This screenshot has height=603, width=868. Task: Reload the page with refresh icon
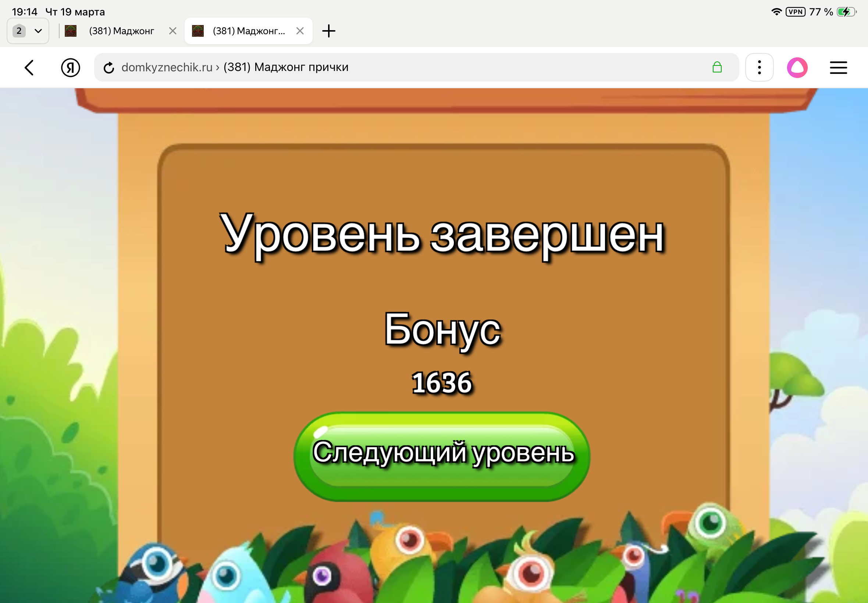coord(109,68)
